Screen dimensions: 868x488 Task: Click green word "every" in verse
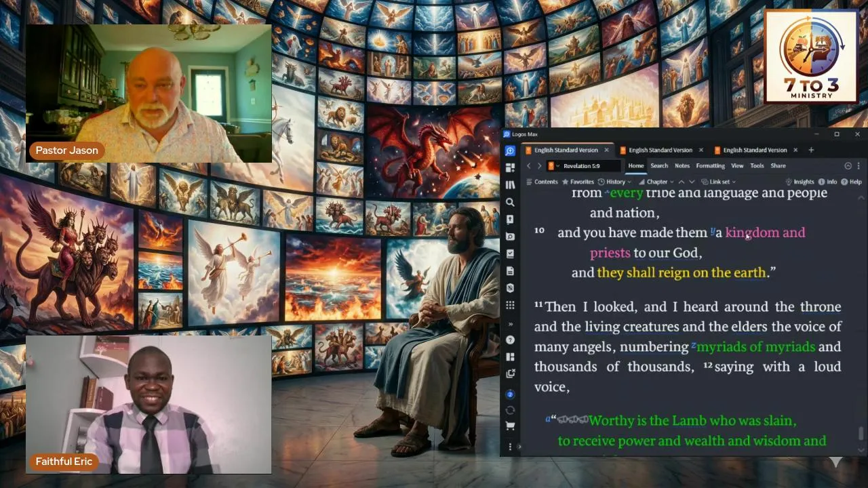coord(626,193)
